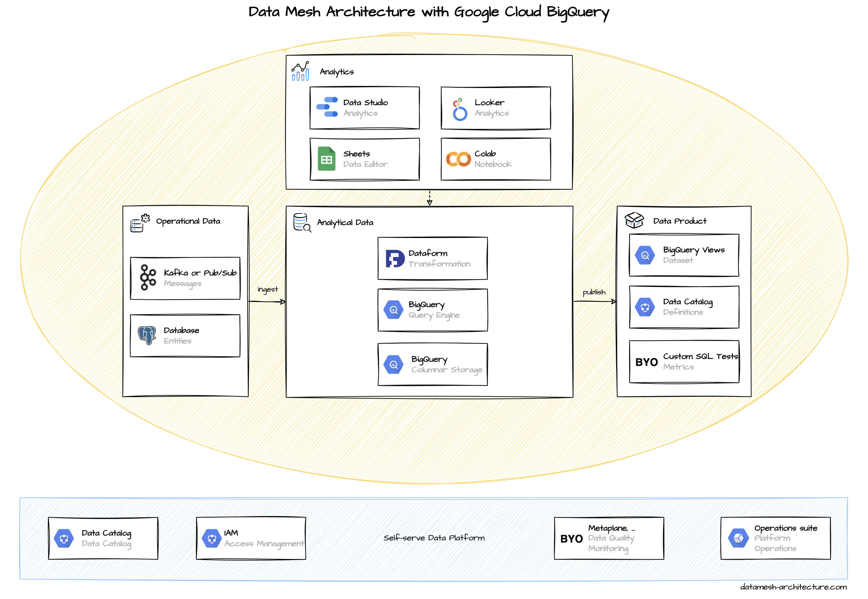This screenshot has height=599, width=868.
Task: Select the BigQuery Views label
Action: pyautogui.click(x=694, y=250)
